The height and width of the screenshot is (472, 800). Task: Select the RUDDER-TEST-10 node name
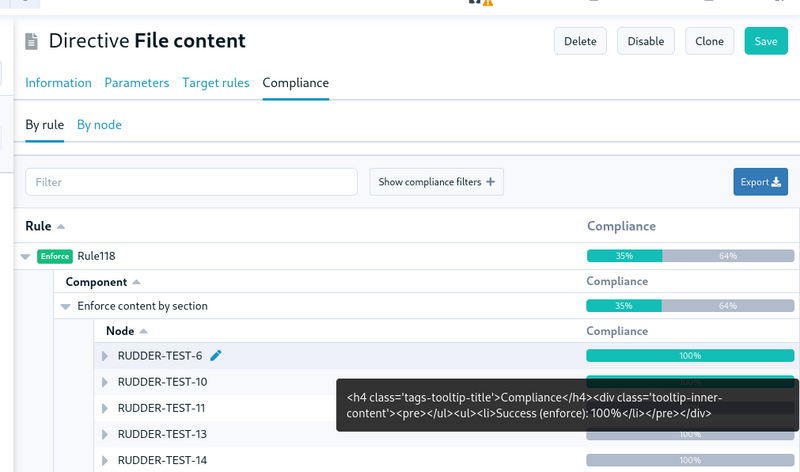tap(162, 382)
